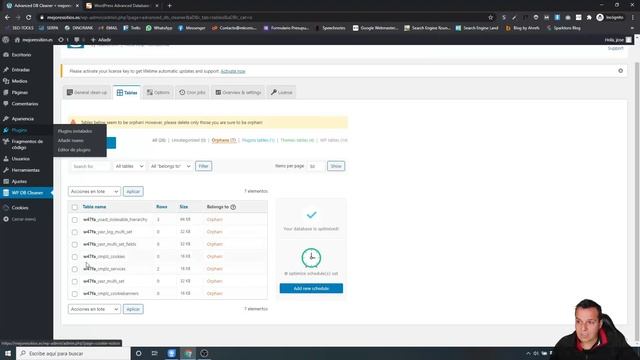This screenshot has width=640, height=360.
Task: Switch to the Cron jobs tab
Action: tap(192, 93)
